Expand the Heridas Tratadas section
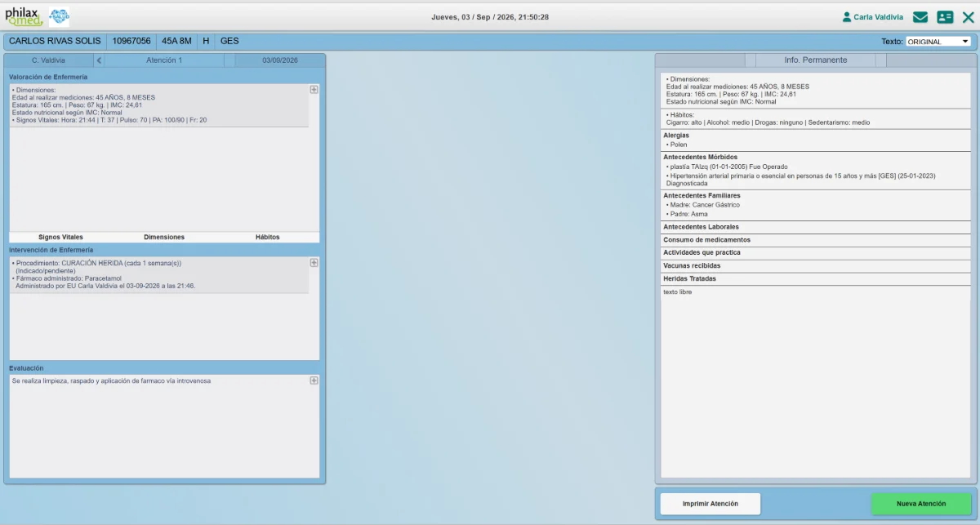 [816, 279]
